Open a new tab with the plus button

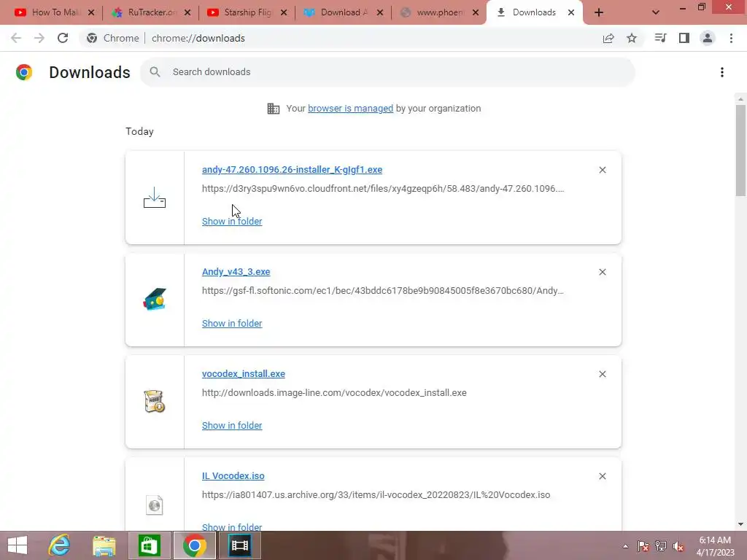click(599, 12)
